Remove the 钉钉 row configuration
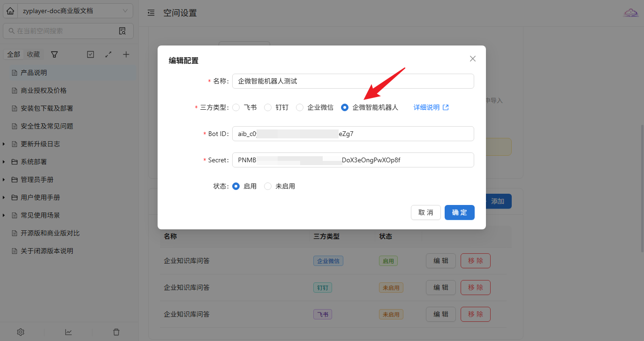 [476, 288]
